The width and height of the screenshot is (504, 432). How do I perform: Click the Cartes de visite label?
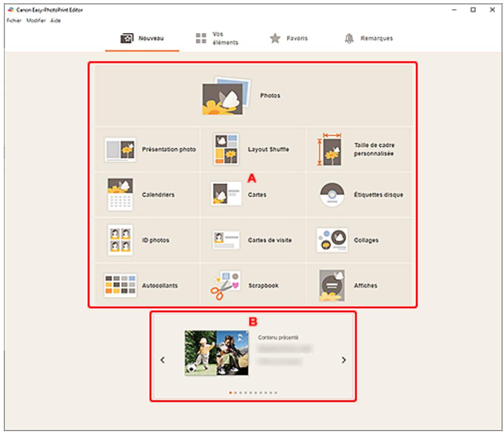pyautogui.click(x=270, y=240)
